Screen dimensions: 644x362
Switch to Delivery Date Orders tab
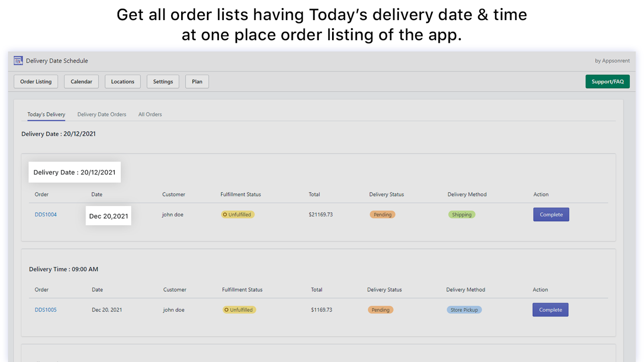(102, 115)
